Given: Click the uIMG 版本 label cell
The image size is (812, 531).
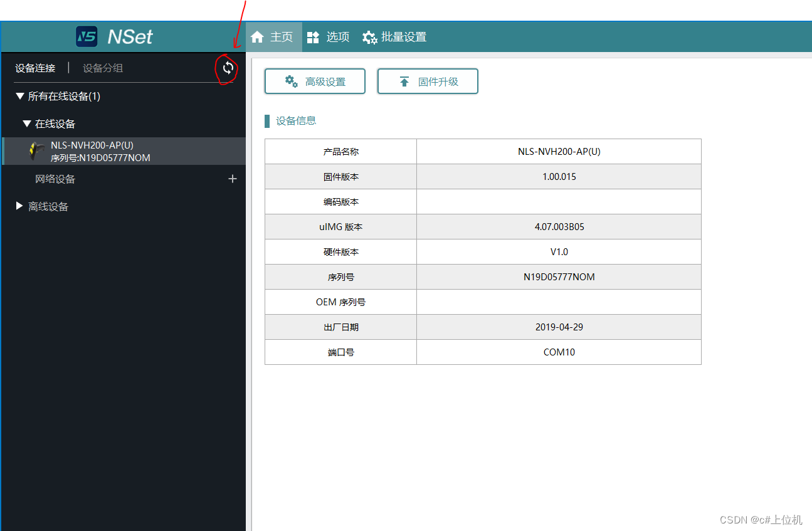Looking at the screenshot, I should pos(341,227).
